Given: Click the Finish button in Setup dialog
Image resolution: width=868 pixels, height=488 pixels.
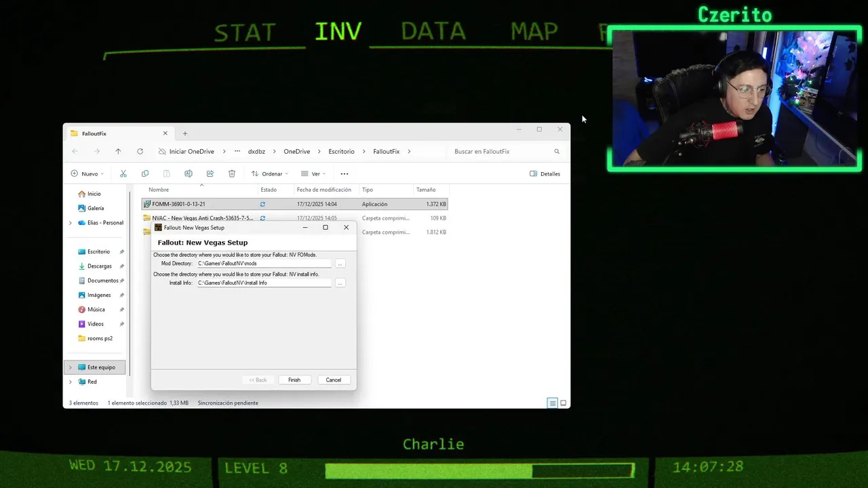Looking at the screenshot, I should coord(294,380).
